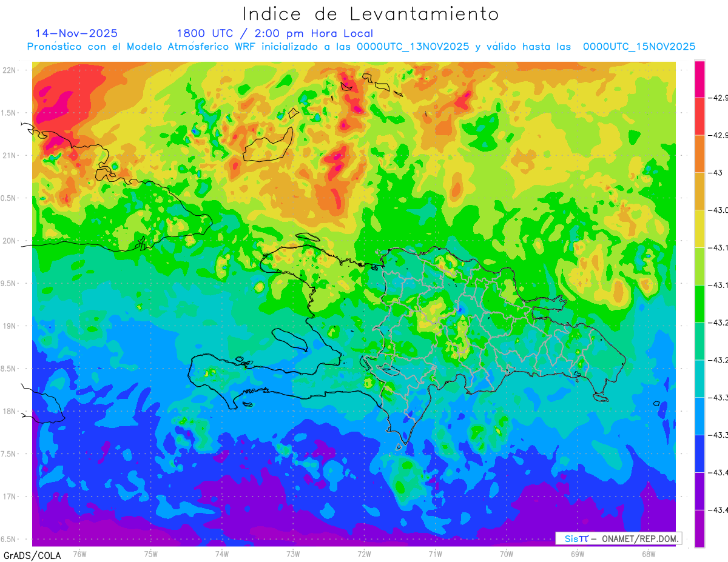Pick the bottom purple swatch of the color bar
The height and width of the screenshot is (562, 728).
tap(699, 529)
